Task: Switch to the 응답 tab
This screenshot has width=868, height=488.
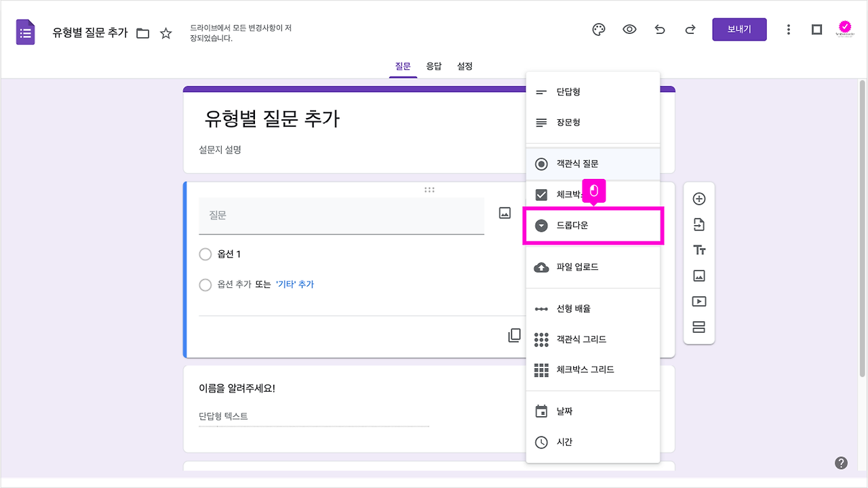Action: click(434, 66)
